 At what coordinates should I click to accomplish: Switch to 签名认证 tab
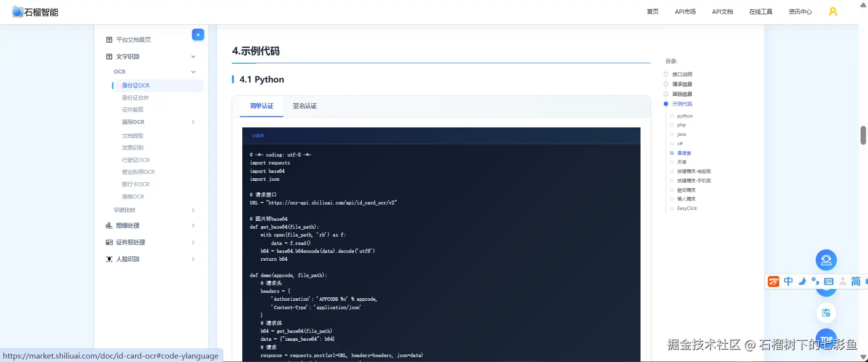[x=305, y=106]
